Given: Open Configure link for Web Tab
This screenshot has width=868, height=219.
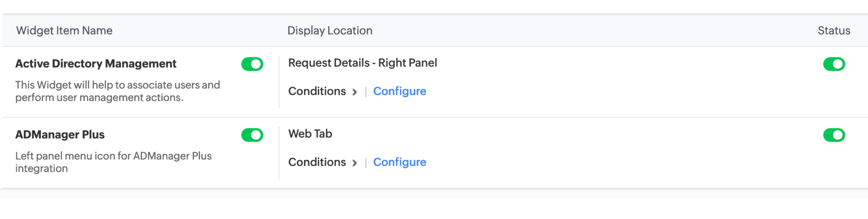Looking at the screenshot, I should (399, 162).
